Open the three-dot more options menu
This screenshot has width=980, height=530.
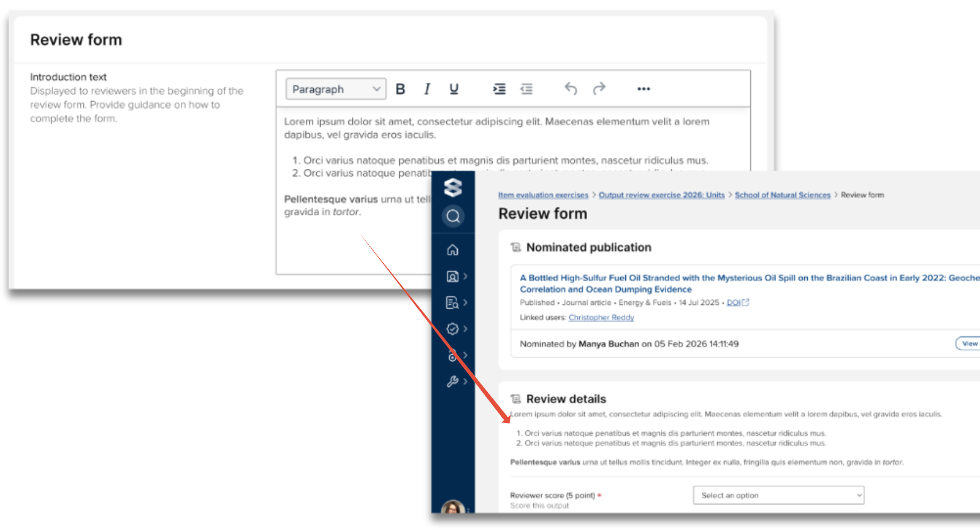pos(643,89)
